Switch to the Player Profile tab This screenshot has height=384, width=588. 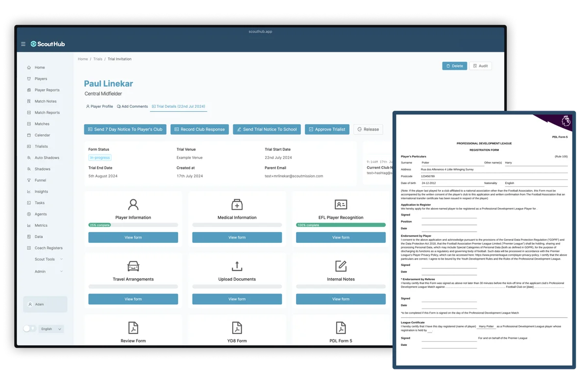pos(99,106)
